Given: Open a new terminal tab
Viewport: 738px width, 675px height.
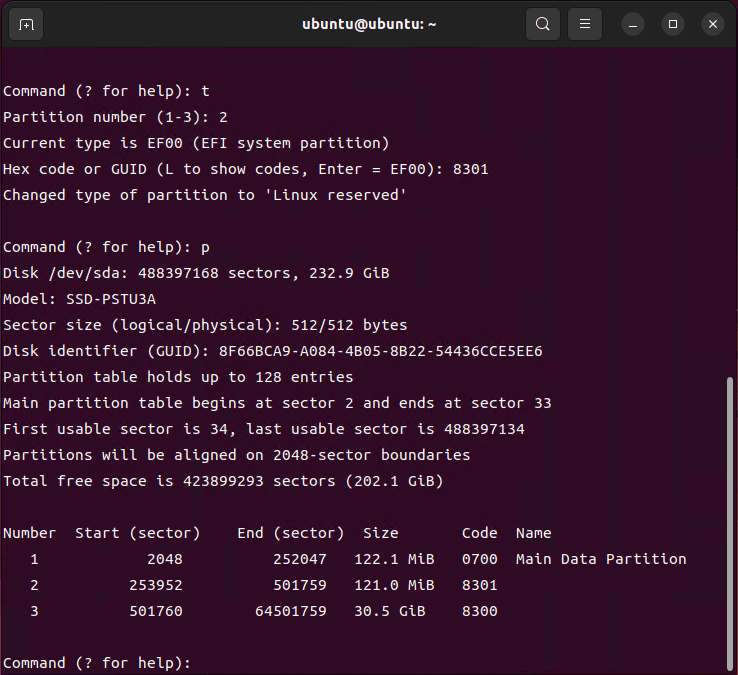Looking at the screenshot, I should [x=26, y=24].
